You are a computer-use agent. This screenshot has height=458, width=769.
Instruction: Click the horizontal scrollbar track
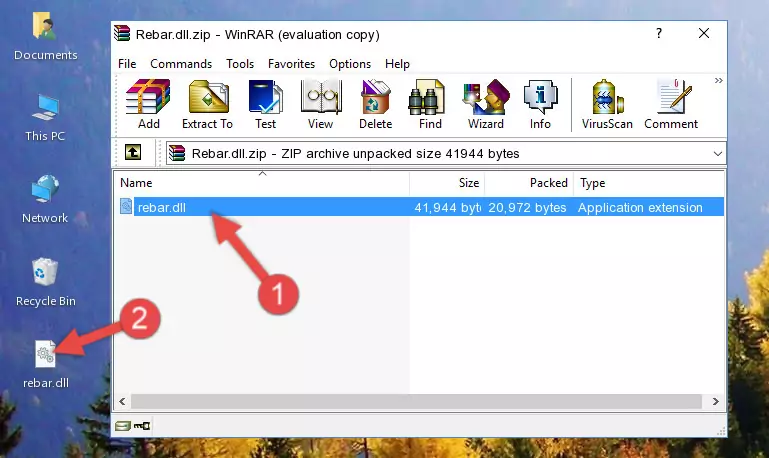coord(416,401)
